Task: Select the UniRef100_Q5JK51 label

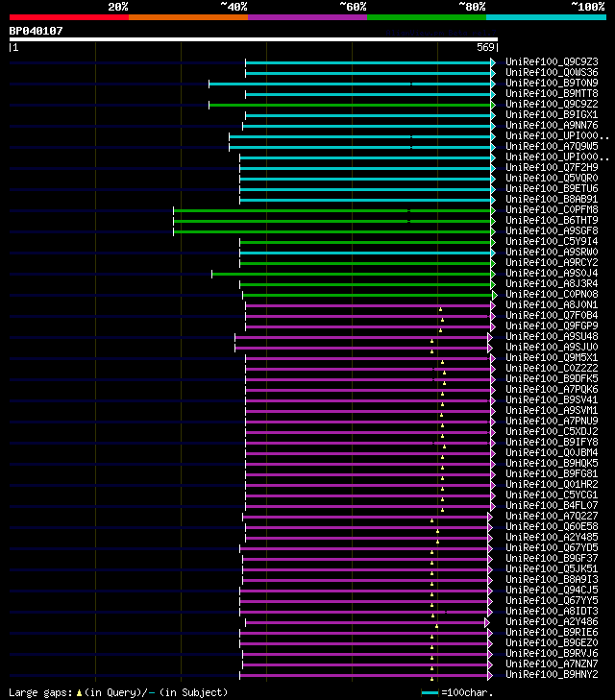Action: [552, 568]
